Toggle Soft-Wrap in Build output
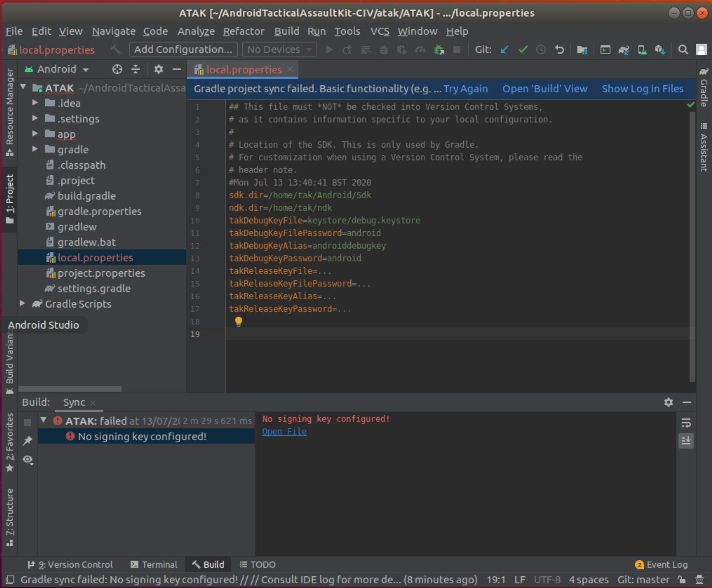 pos(686,423)
